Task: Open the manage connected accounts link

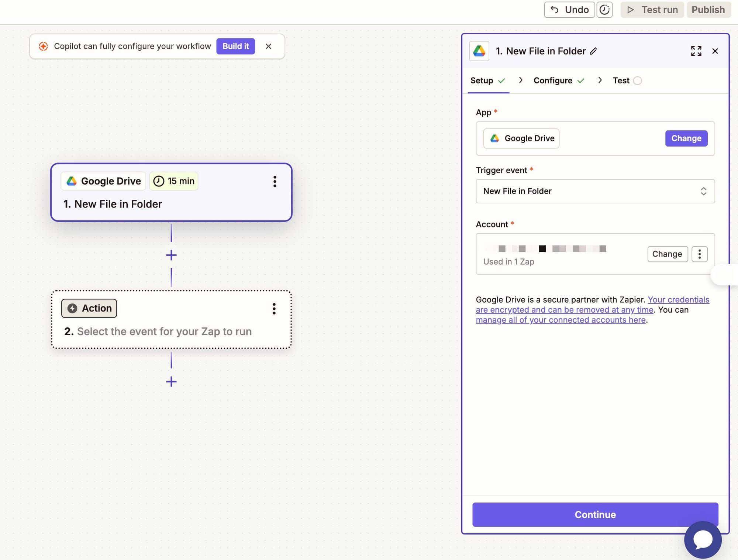Action: (560, 320)
